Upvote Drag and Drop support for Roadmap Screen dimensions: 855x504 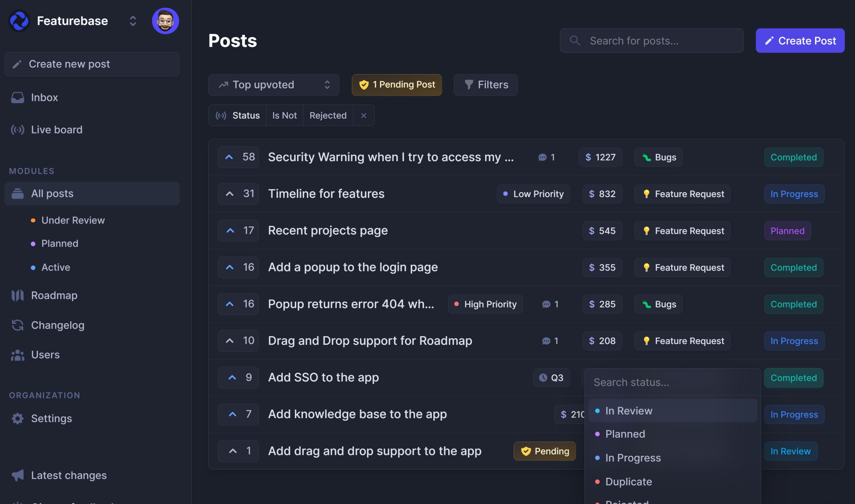pos(238,341)
